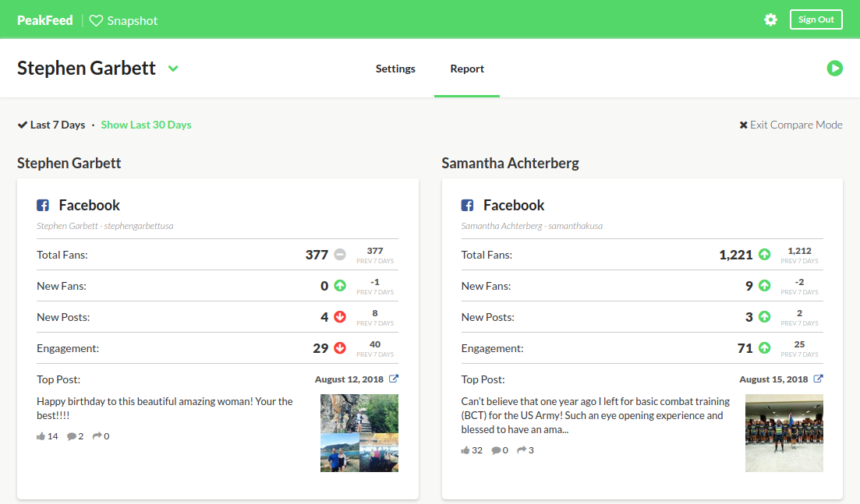
Task: Click August 12, 2018 date
Action: pyautogui.click(x=349, y=379)
